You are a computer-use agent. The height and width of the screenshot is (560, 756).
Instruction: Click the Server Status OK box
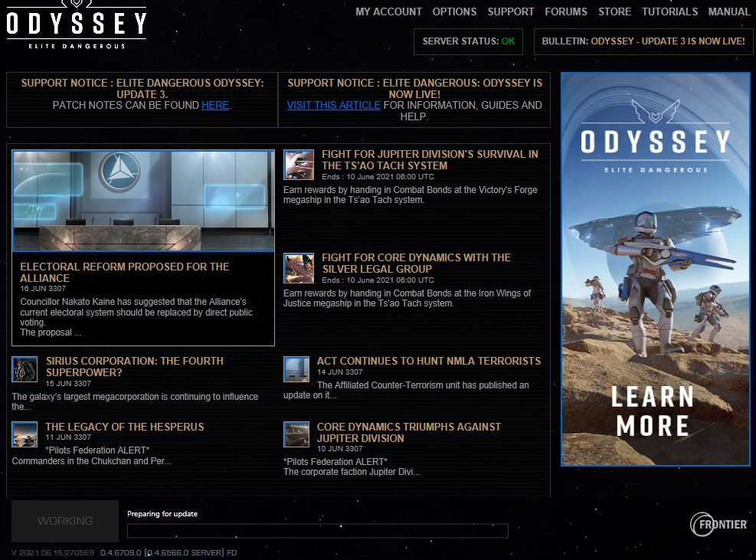[x=468, y=41]
